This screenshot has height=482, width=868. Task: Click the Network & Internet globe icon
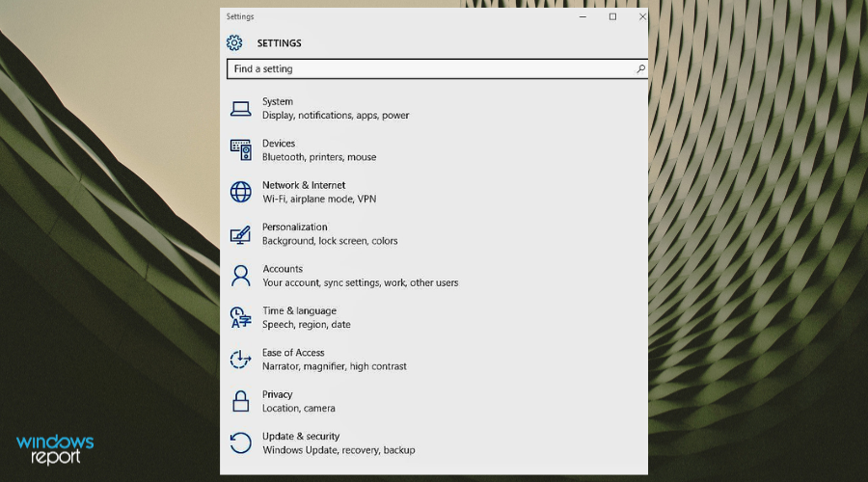click(x=241, y=192)
